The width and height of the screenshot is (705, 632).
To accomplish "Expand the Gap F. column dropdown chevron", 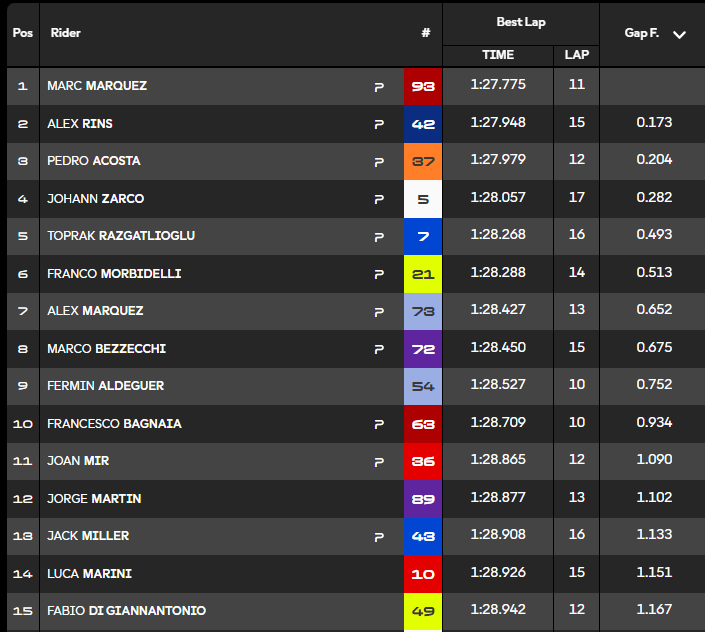I will 679,35.
